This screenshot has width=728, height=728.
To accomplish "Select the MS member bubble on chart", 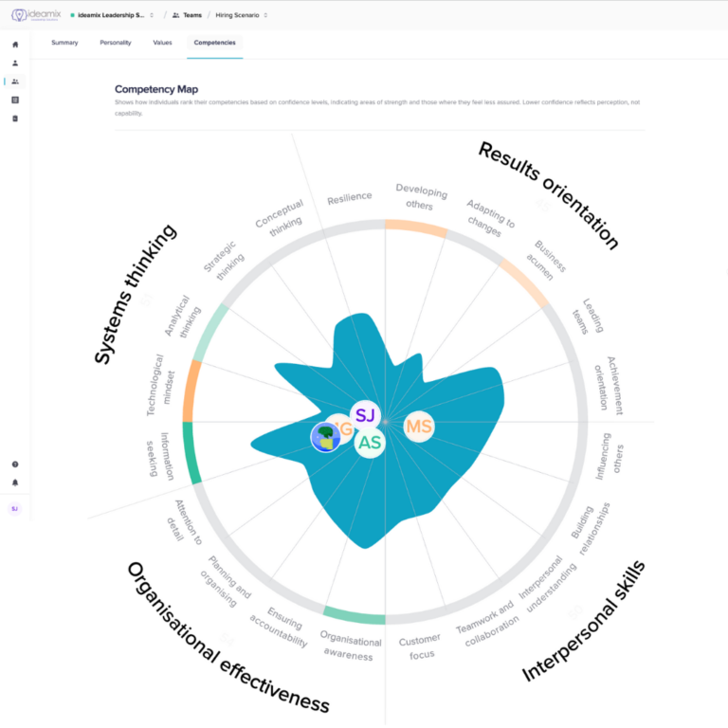I will click(419, 427).
